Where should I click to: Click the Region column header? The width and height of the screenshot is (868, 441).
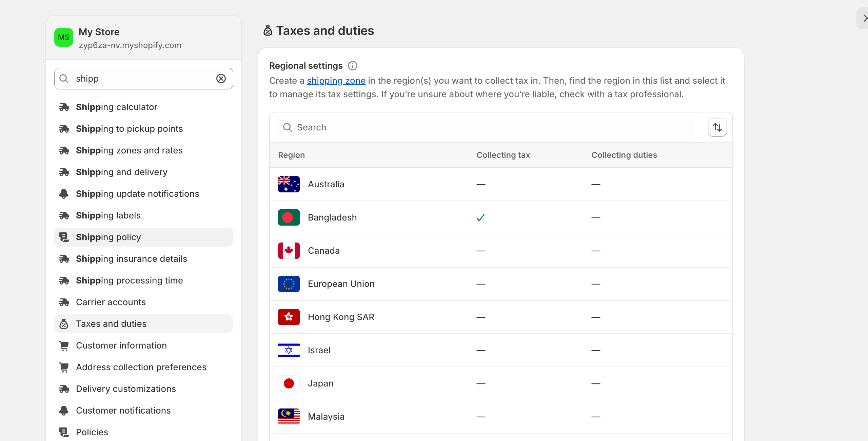[291, 155]
